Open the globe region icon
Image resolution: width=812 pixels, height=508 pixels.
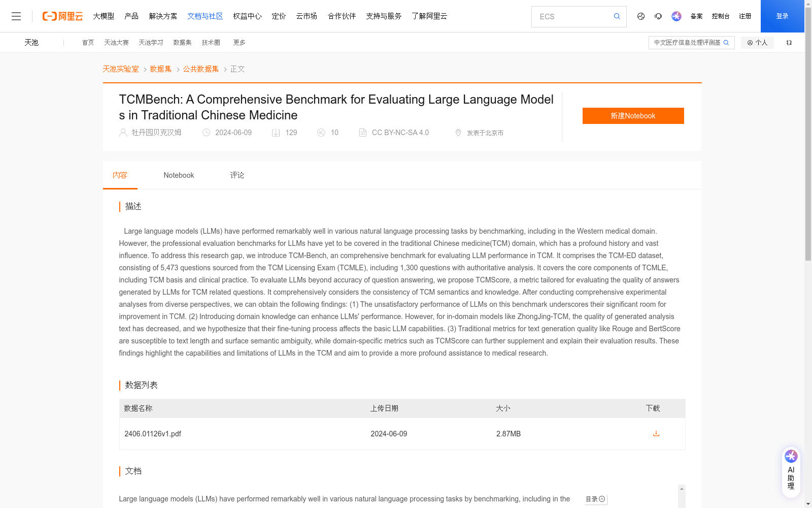[641, 16]
